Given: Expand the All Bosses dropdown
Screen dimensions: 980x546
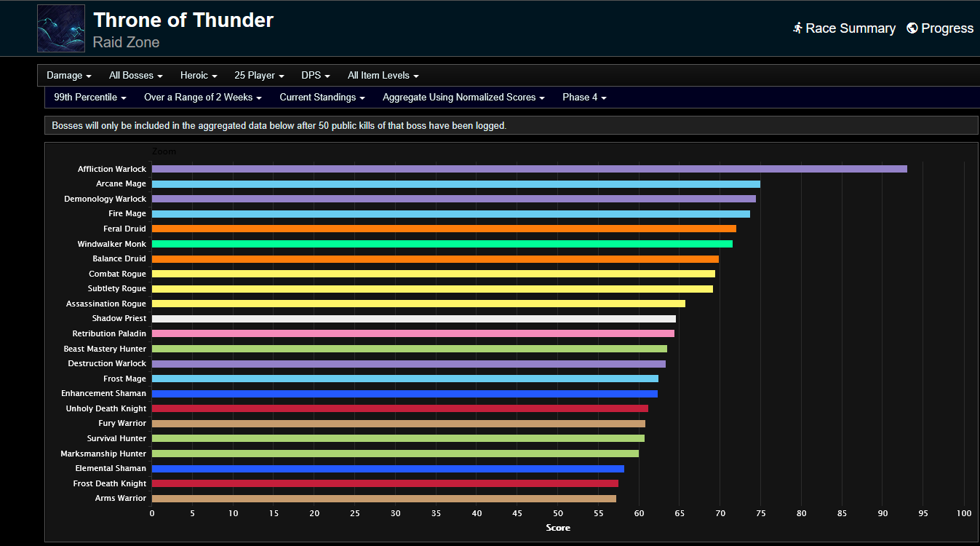Looking at the screenshot, I should (x=136, y=76).
